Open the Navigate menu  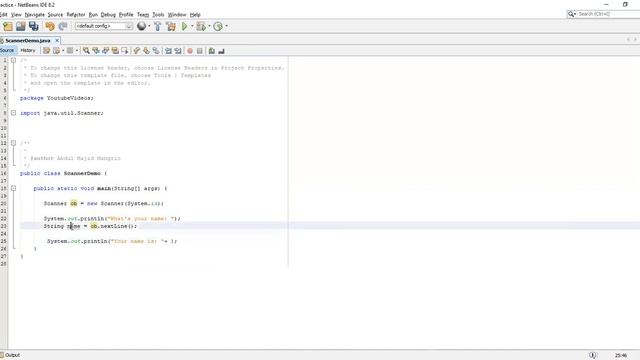[35, 15]
